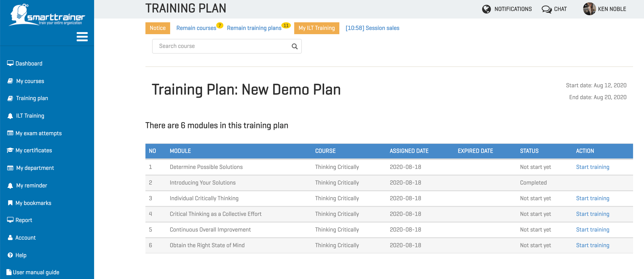Click the My department list icon

point(10,168)
